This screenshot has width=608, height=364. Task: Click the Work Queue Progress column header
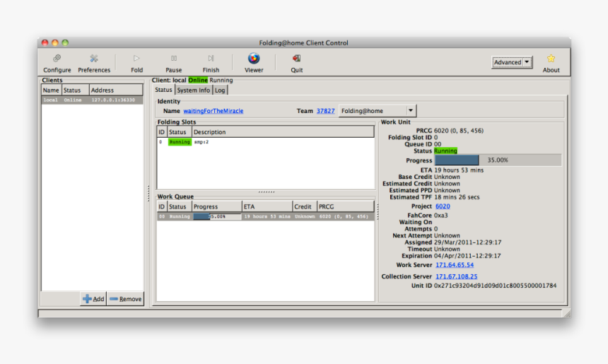pyautogui.click(x=217, y=206)
